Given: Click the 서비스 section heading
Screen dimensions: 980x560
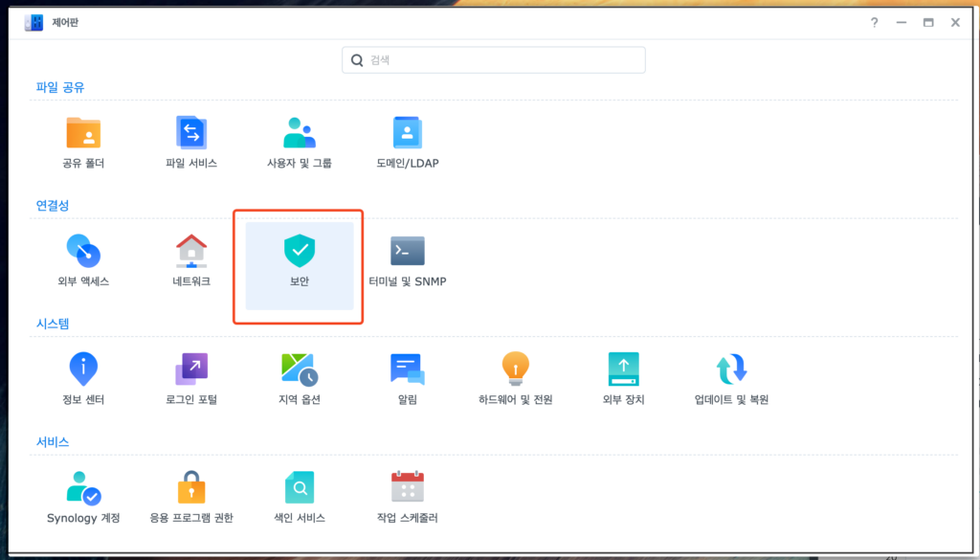Looking at the screenshot, I should pyautogui.click(x=53, y=441).
